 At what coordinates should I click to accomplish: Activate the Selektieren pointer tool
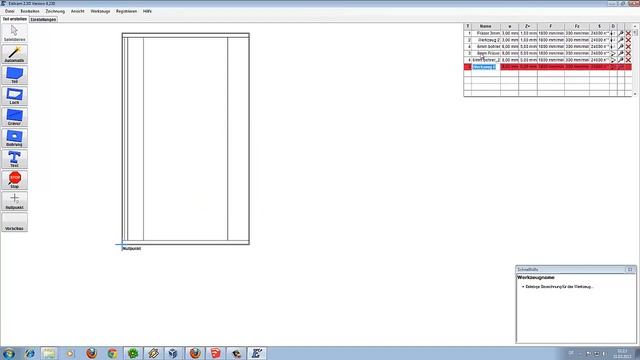(x=14, y=33)
